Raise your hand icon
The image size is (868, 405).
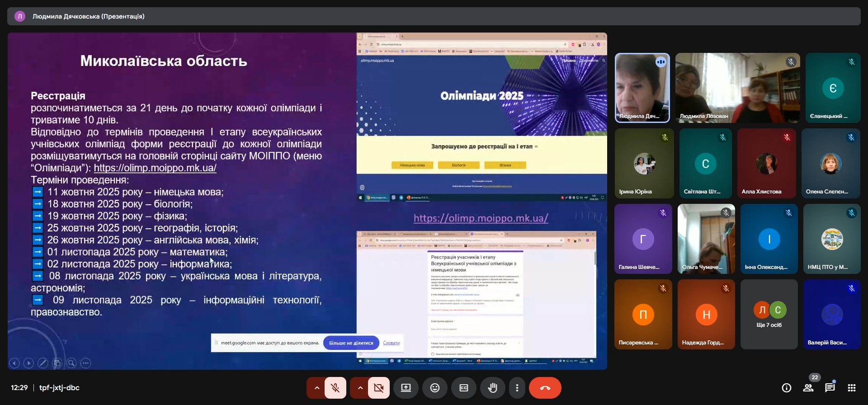coord(493,388)
